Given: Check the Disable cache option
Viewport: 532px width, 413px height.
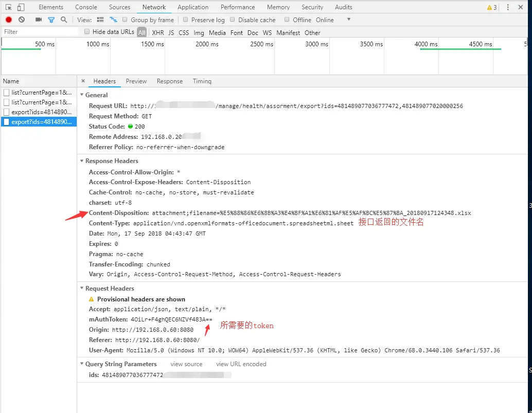Looking at the screenshot, I should click(232, 20).
